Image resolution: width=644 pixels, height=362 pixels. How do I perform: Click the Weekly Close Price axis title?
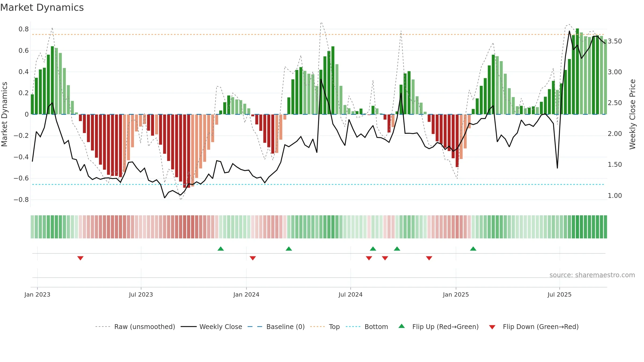tap(632, 114)
